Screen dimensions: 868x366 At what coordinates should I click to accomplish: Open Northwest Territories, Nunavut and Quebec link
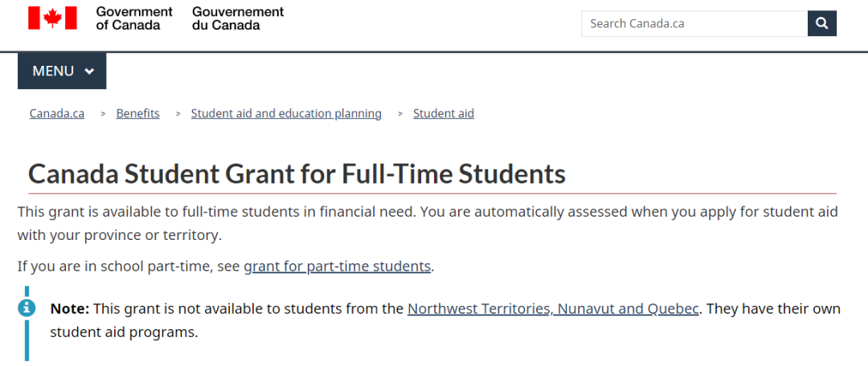coord(553,308)
